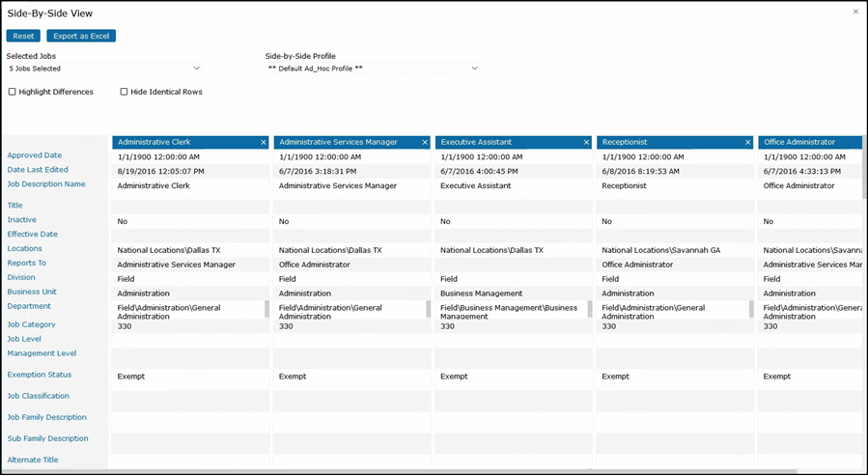Click the Approved Date row label

(35, 155)
